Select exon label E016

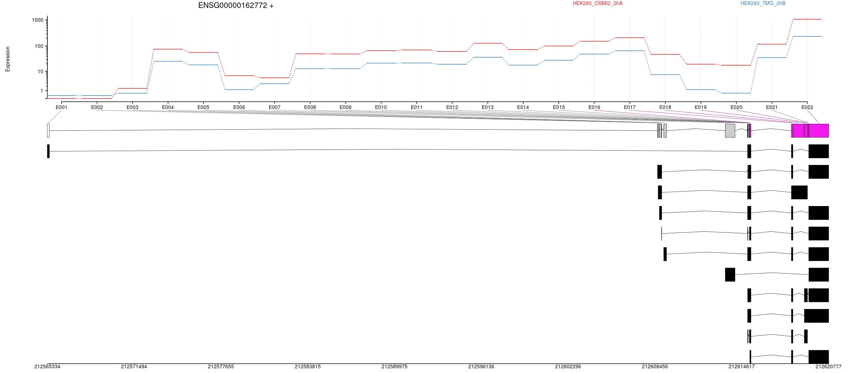tap(594, 107)
